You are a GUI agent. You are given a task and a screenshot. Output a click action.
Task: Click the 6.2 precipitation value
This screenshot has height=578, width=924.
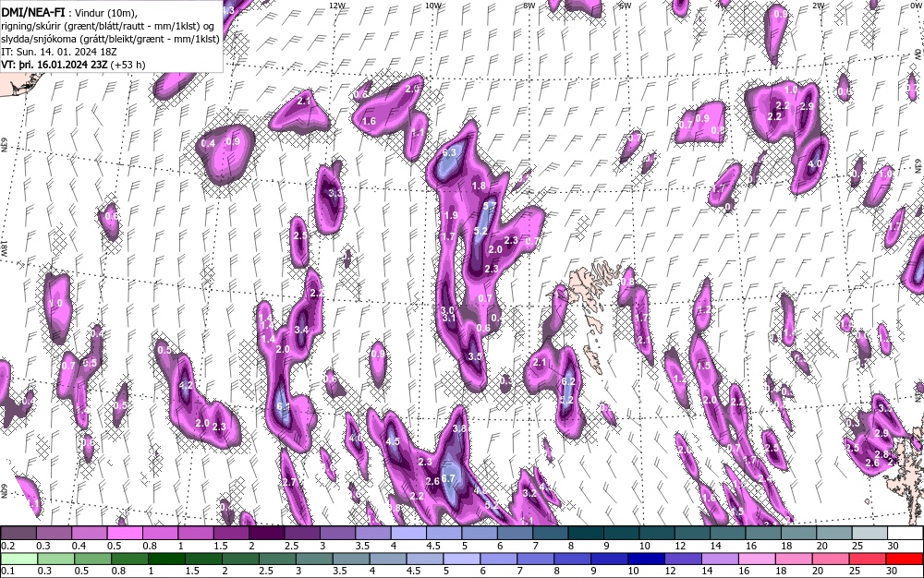click(568, 381)
